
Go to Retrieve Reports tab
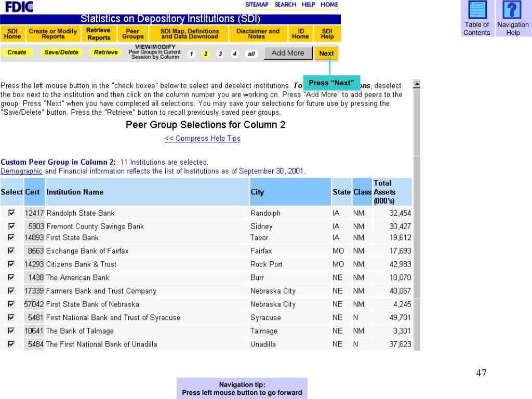click(99, 34)
